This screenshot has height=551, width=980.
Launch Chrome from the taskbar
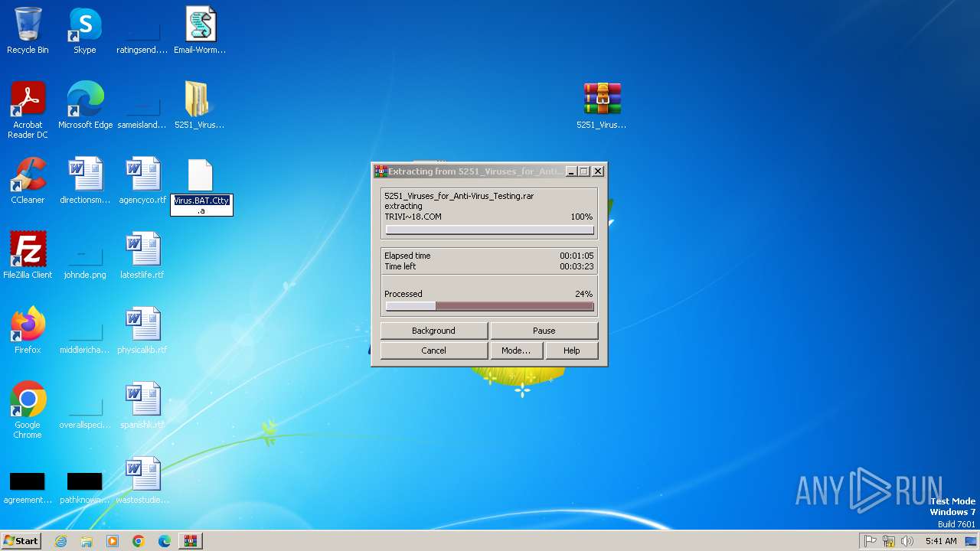click(139, 541)
